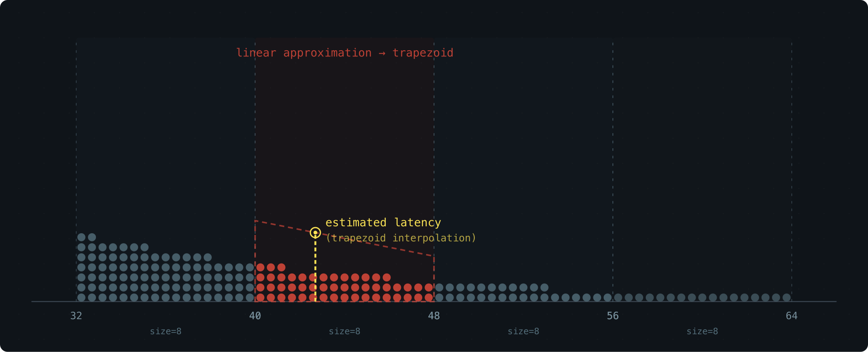Click the "56" axis tick label

(x=613, y=316)
